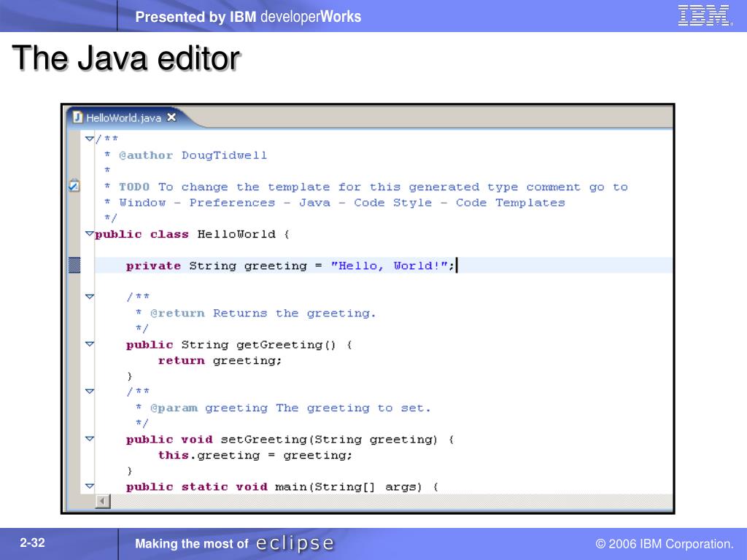Click the "setGreeting(String greeting)" signature
Viewport: 747px width, 560px height.
[x=329, y=439]
